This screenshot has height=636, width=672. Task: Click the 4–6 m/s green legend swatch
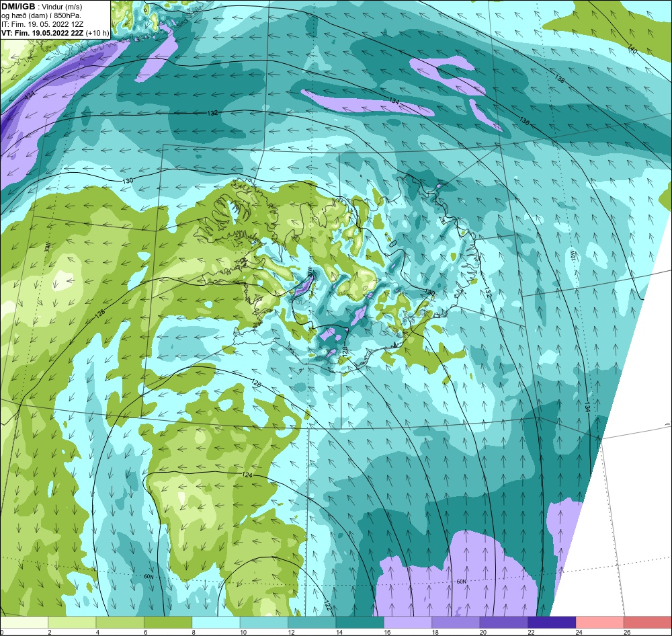pyautogui.click(x=120, y=622)
